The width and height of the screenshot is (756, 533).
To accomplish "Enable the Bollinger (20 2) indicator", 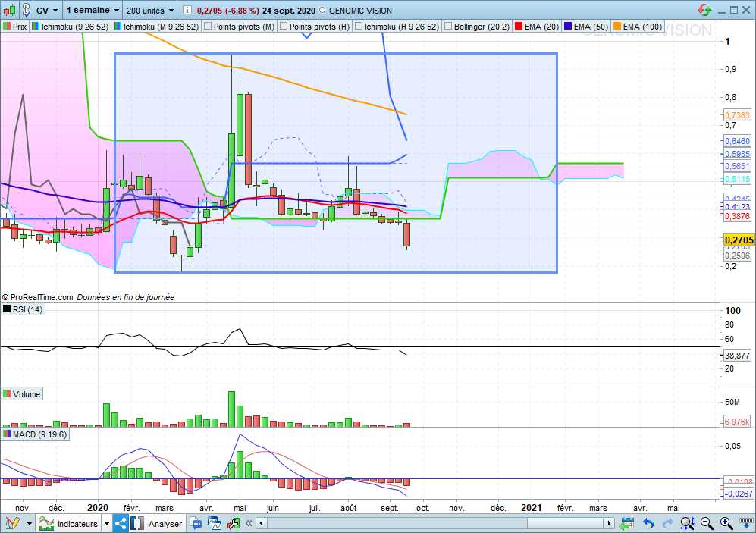I will click(x=448, y=26).
